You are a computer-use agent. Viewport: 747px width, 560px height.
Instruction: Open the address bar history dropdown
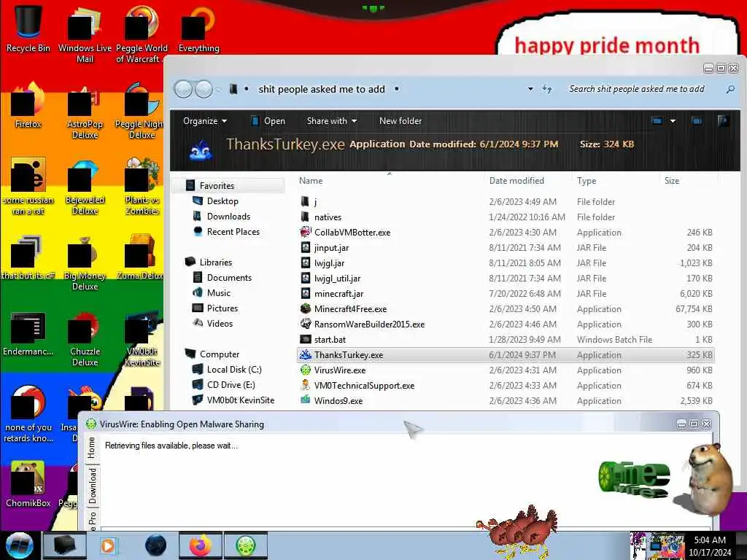tap(530, 89)
